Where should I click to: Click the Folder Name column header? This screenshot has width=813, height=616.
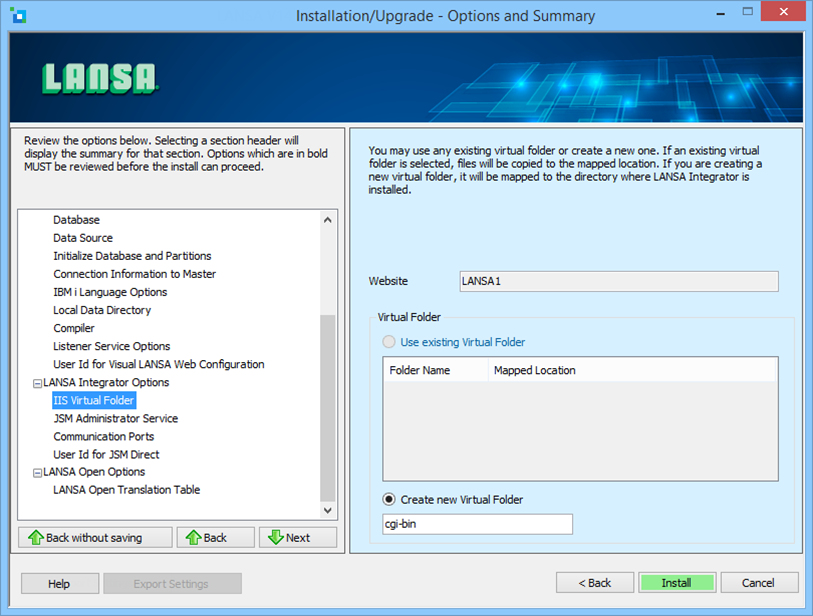pyautogui.click(x=436, y=370)
